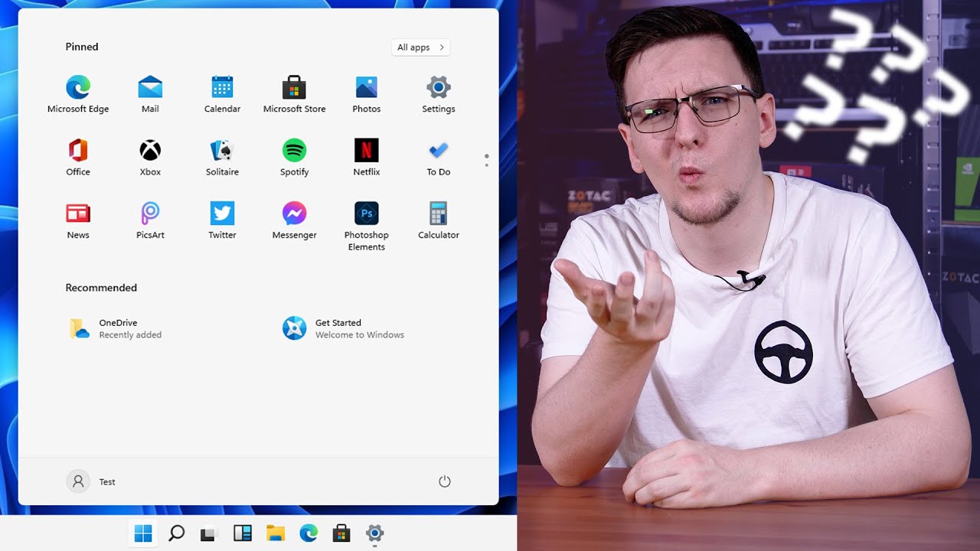
Task: Open Photoshop Elements
Action: click(x=366, y=226)
